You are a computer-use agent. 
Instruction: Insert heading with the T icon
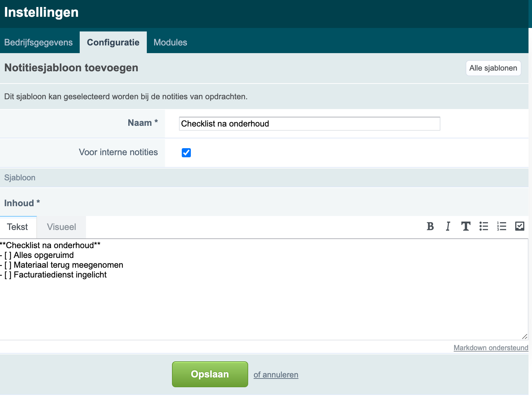(466, 226)
